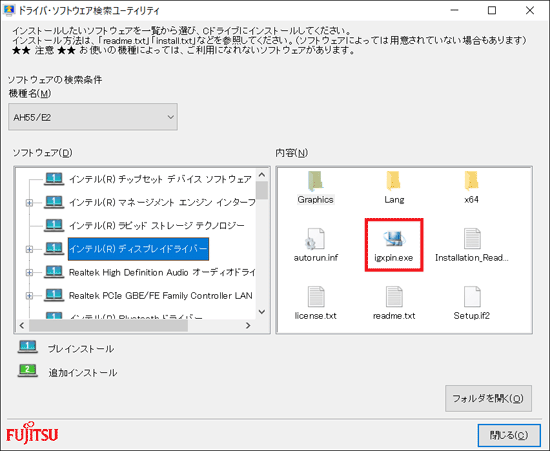Click the 機種名(M) label
The width and height of the screenshot is (550, 451).
30,94
